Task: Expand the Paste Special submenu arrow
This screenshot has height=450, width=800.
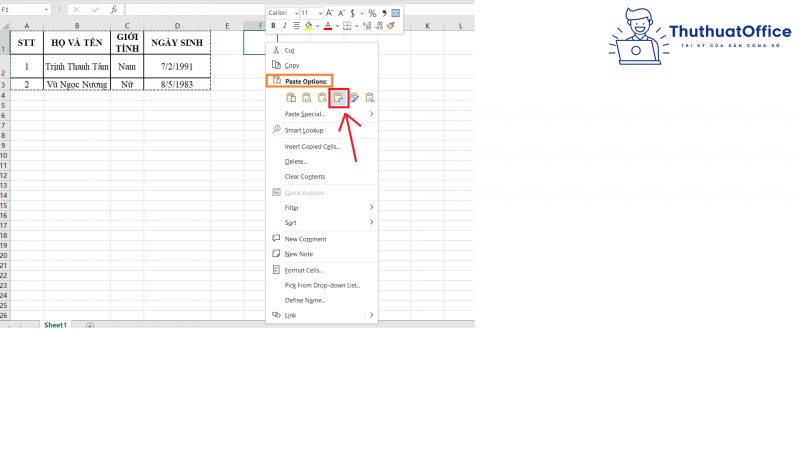Action: click(371, 114)
